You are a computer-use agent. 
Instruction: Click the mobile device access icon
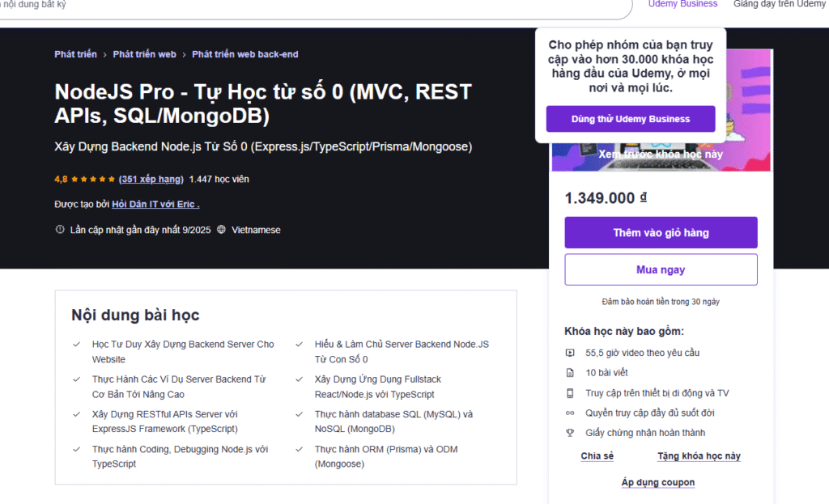point(570,393)
